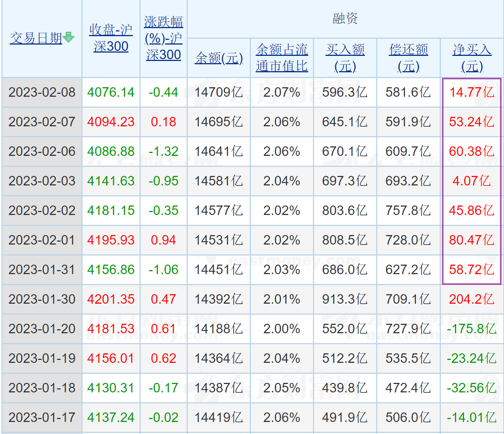Viewport: 504px width, 434px height.
Task: Click the ratio cell 2.01%
Action: (x=282, y=299)
